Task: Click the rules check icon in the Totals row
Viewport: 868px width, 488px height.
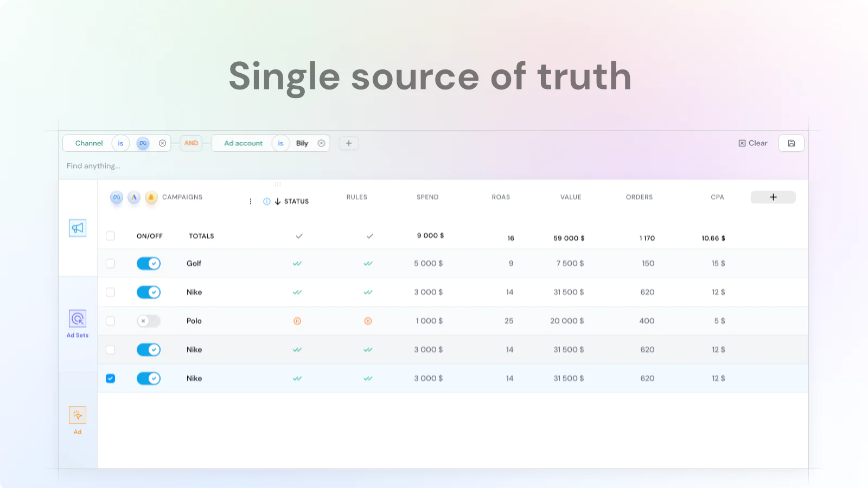Action: pyautogui.click(x=369, y=236)
